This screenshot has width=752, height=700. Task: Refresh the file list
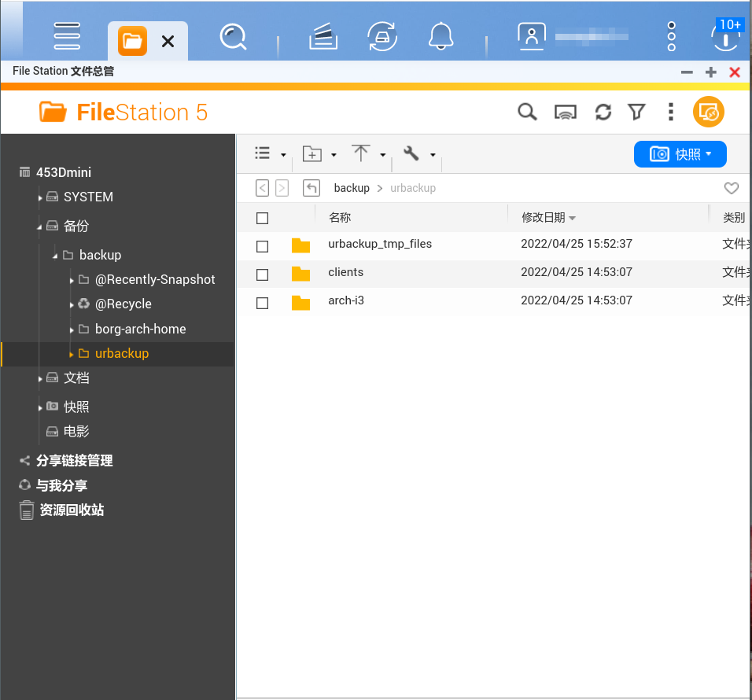pyautogui.click(x=603, y=112)
